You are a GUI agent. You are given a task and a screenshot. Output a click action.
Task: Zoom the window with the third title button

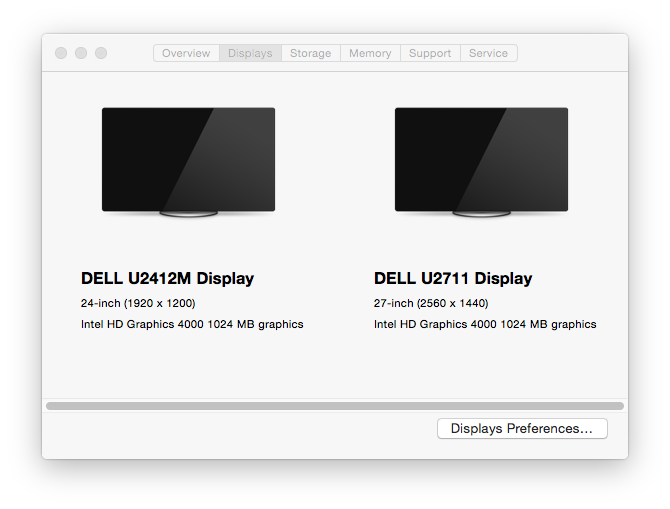click(x=101, y=53)
